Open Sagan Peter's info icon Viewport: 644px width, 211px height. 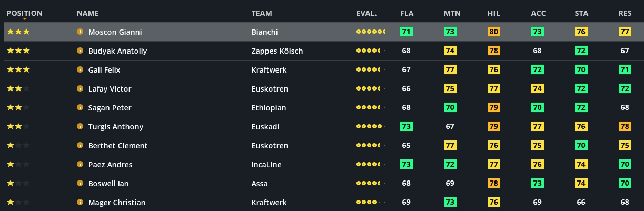tap(80, 108)
